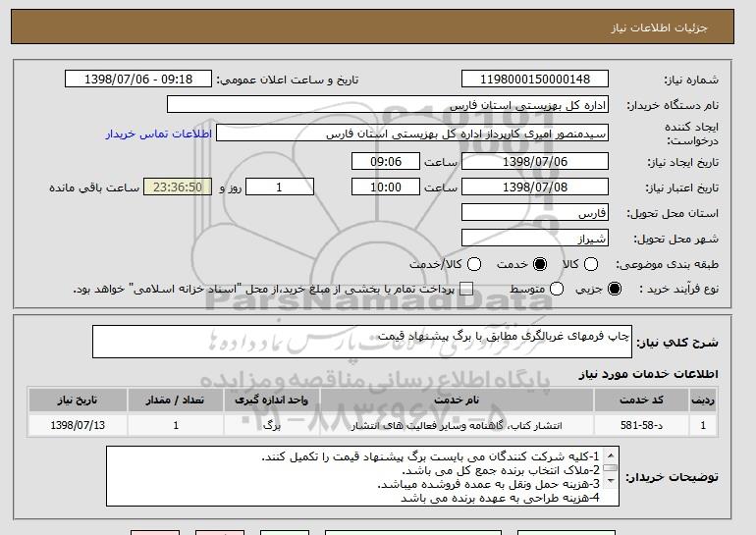The width and height of the screenshot is (756, 535).
Task: Click buyer note line 1-کلیه شرکت کنندگان
Action: click(430, 456)
